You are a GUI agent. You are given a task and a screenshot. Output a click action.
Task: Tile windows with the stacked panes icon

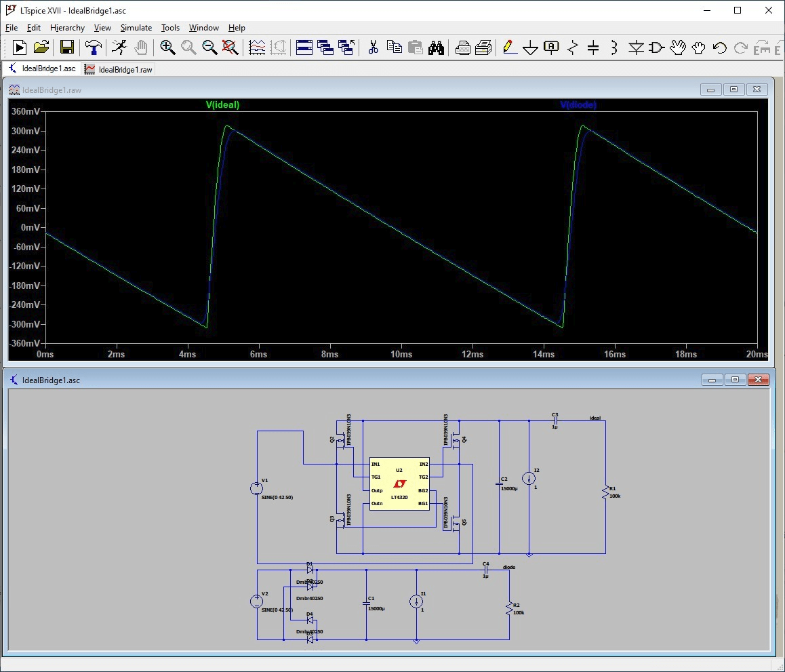[304, 47]
